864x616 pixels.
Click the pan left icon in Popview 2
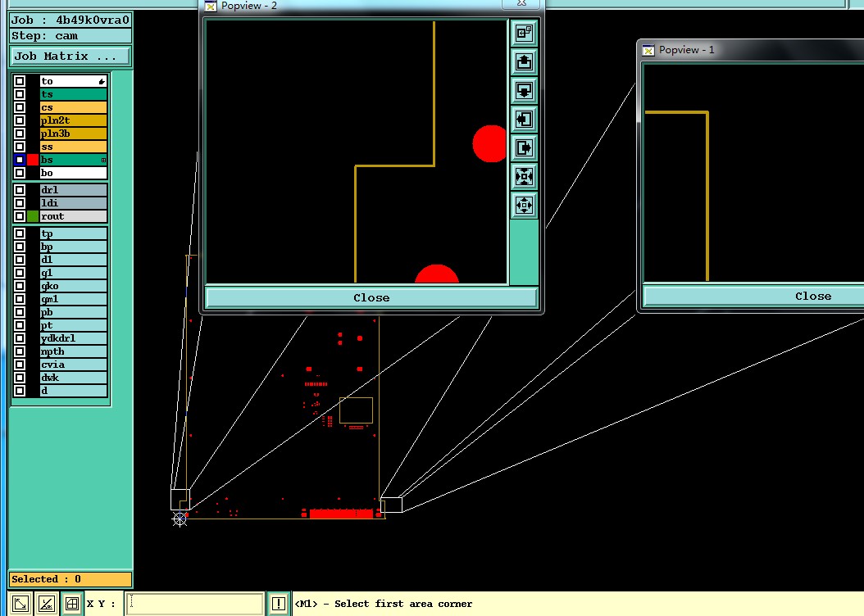524,119
